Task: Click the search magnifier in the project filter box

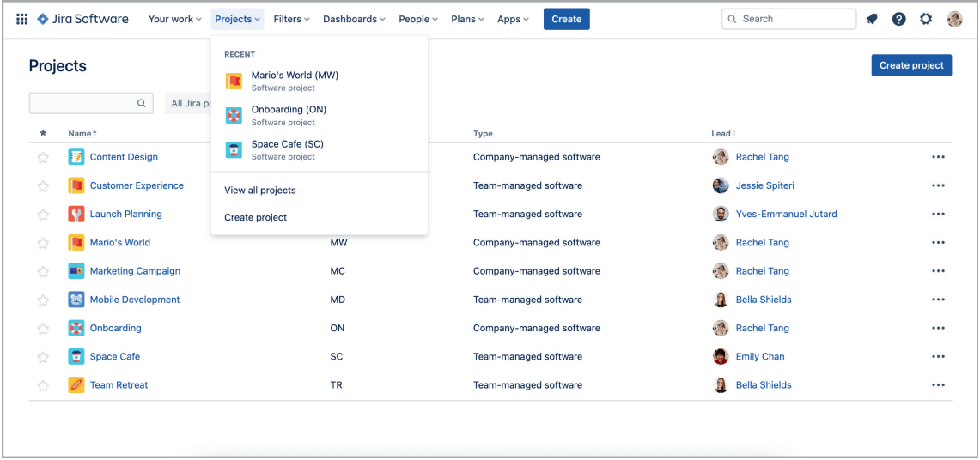Action: coord(142,104)
